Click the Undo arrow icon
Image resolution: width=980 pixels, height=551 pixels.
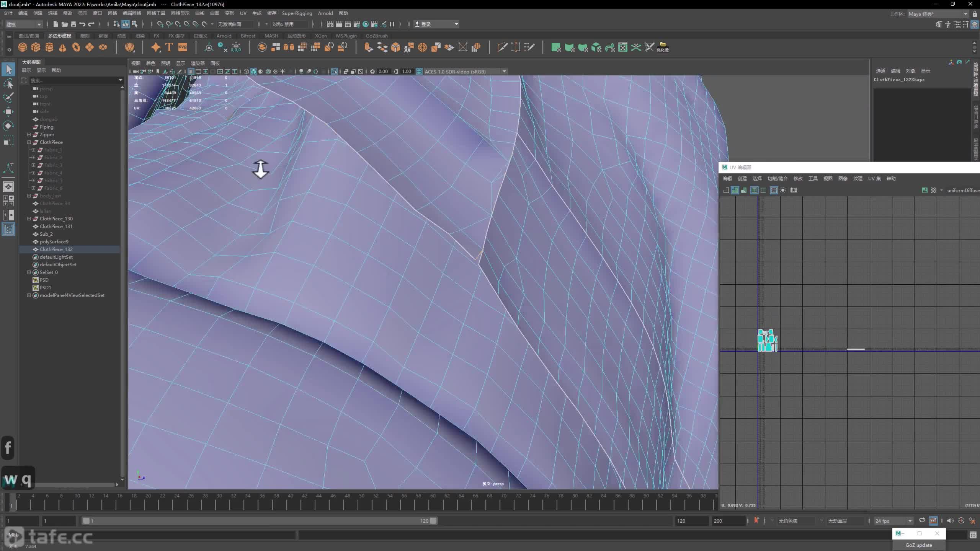pyautogui.click(x=82, y=24)
